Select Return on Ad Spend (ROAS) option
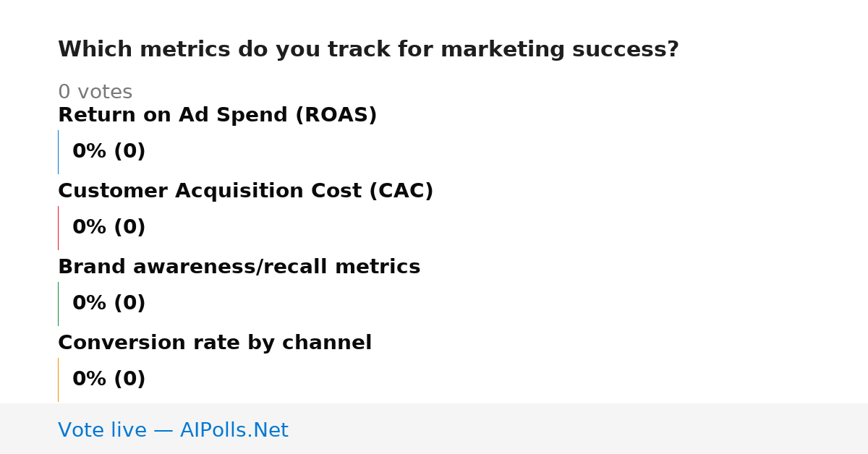 [217, 115]
